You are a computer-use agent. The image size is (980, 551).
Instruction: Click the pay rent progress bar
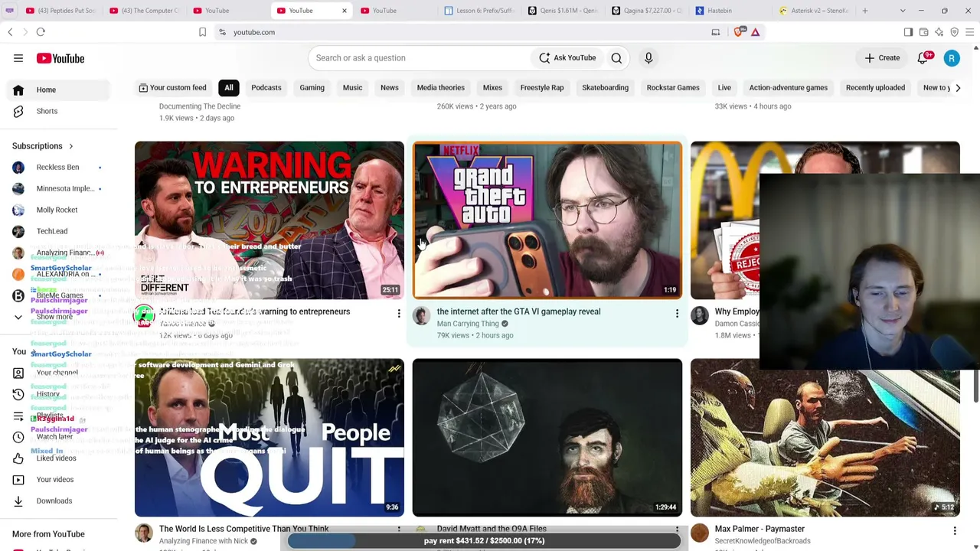click(484, 541)
